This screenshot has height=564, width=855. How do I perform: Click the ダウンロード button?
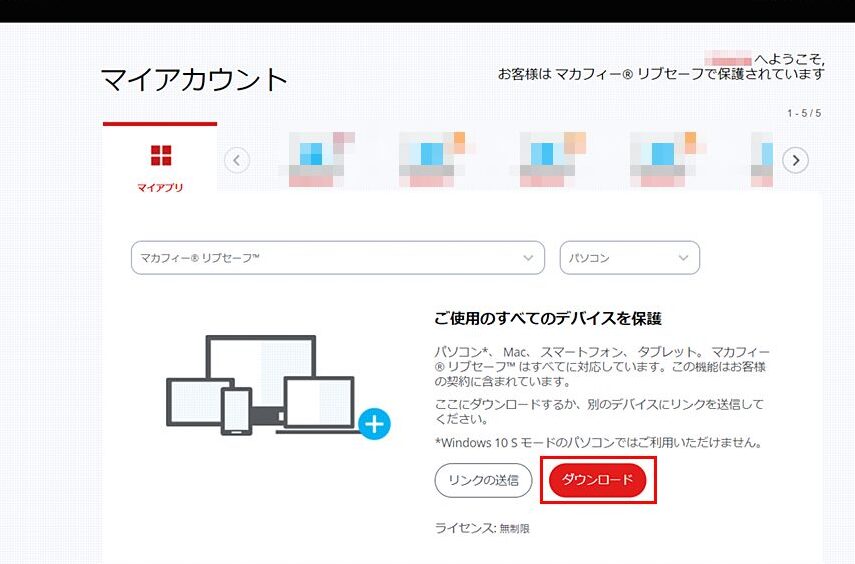598,480
